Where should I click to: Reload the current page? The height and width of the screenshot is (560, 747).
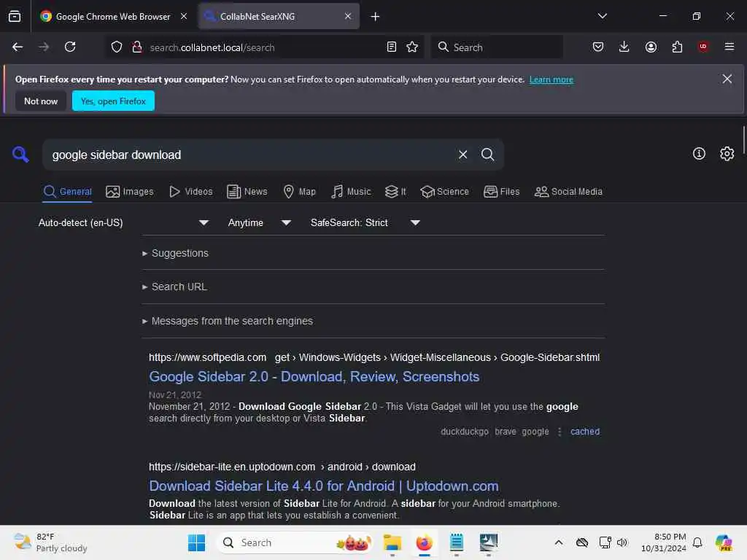click(x=70, y=47)
